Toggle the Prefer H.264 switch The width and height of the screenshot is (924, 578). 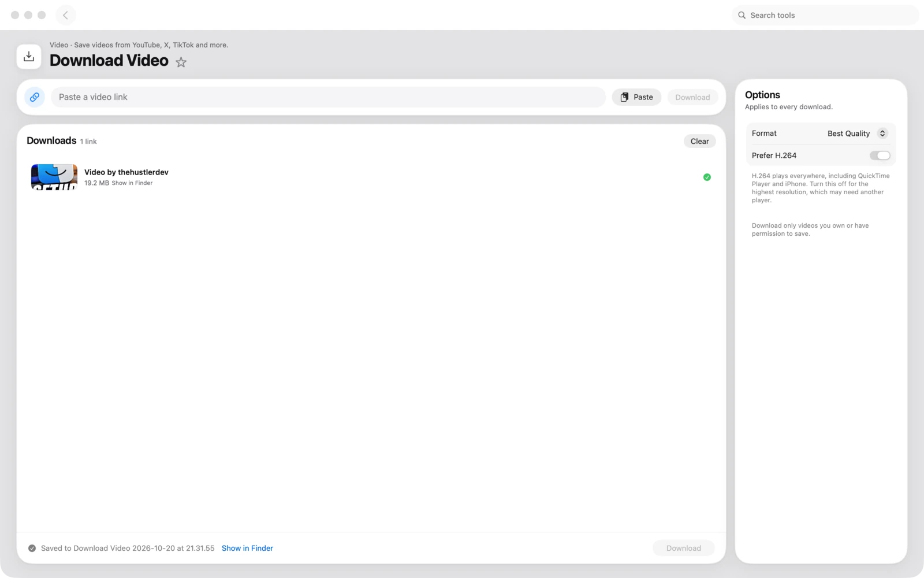click(x=880, y=155)
